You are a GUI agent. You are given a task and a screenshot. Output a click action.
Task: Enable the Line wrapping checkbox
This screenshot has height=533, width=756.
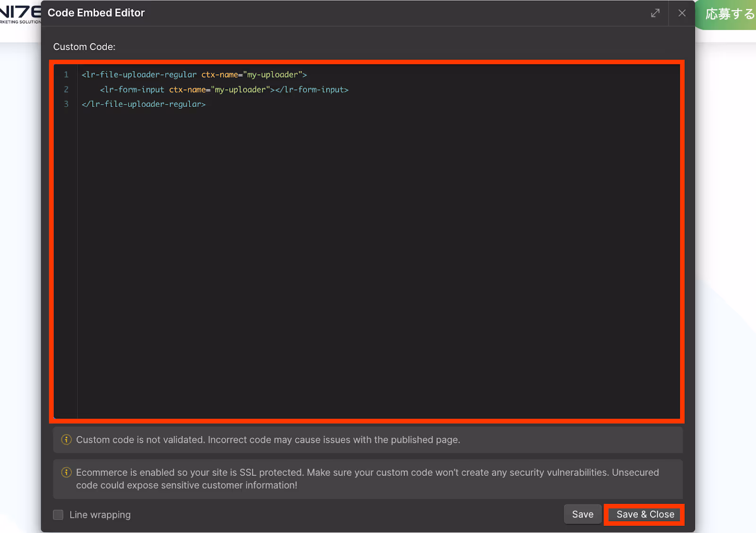pyautogui.click(x=58, y=515)
